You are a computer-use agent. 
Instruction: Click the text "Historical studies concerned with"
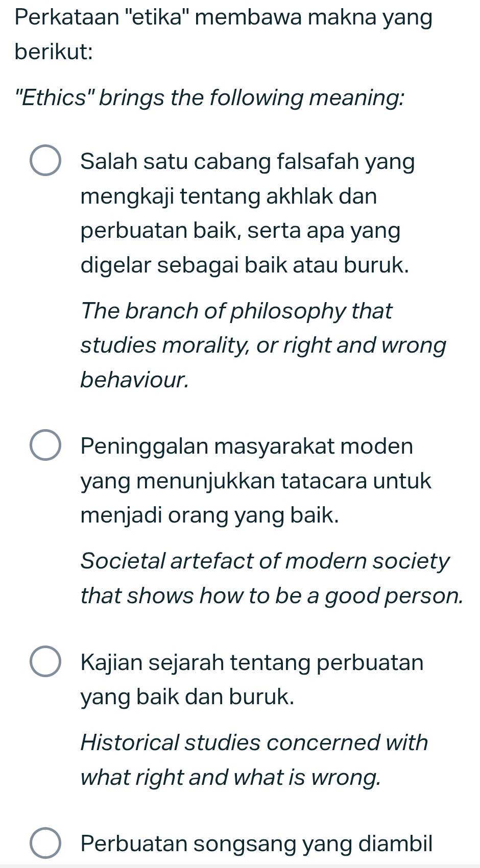tap(254, 742)
